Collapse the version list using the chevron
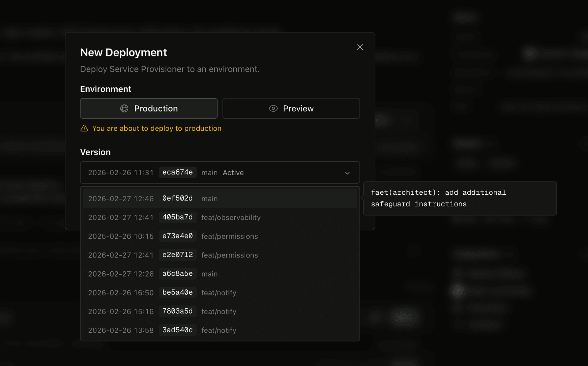 click(x=347, y=173)
